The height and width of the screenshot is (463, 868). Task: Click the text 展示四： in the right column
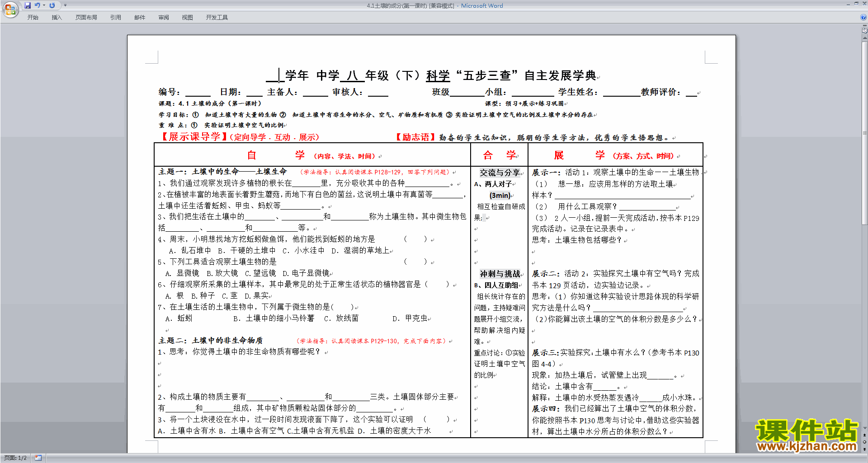click(x=547, y=408)
